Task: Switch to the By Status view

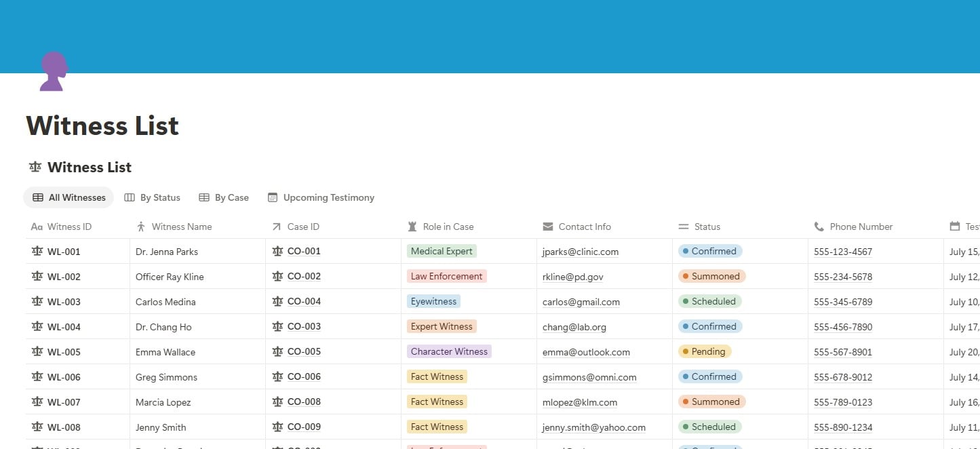Action: coord(152,197)
